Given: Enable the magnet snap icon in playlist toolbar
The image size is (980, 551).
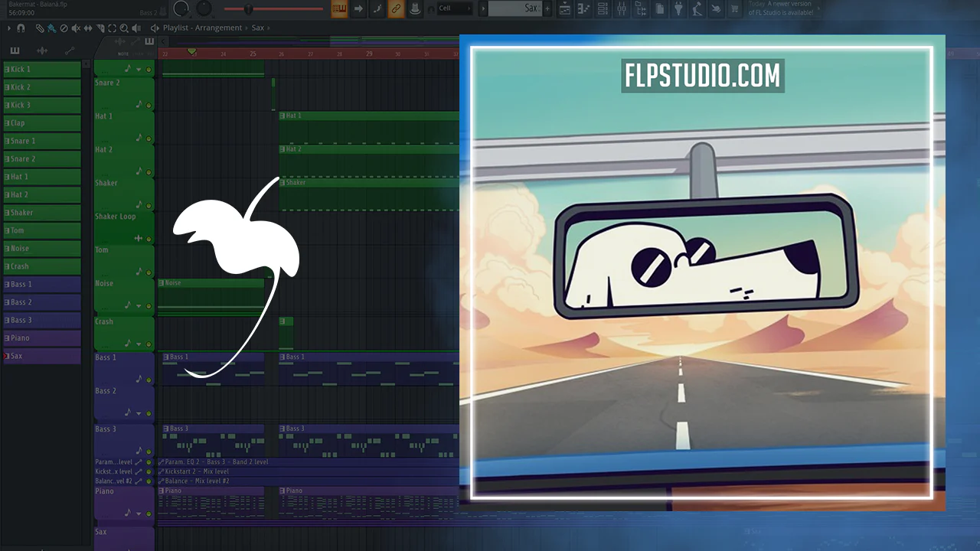Looking at the screenshot, I should (x=21, y=28).
